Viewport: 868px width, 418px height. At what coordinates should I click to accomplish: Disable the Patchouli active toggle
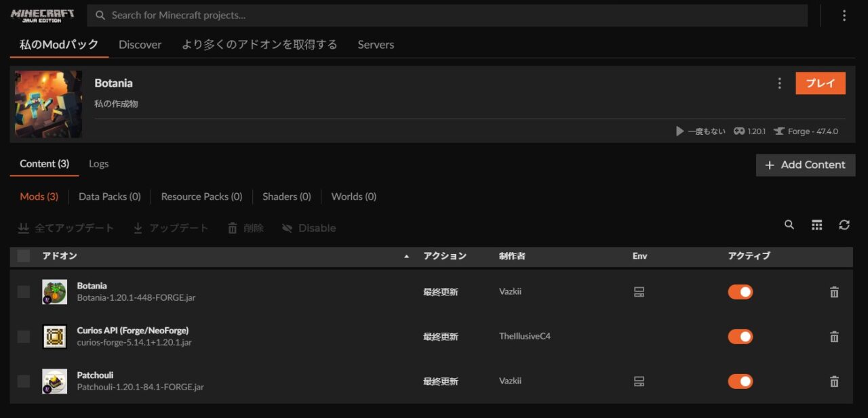pos(741,381)
